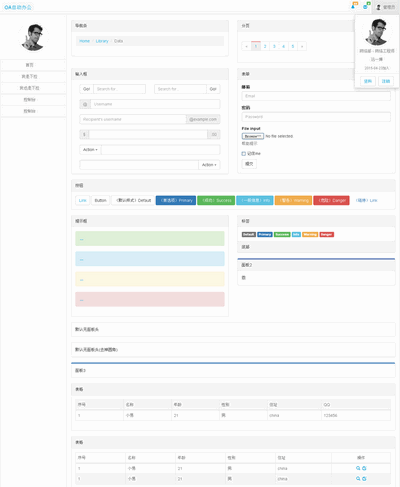Screen dimensions: 400x487
Task: Click the Browse file input button
Action: (253, 136)
